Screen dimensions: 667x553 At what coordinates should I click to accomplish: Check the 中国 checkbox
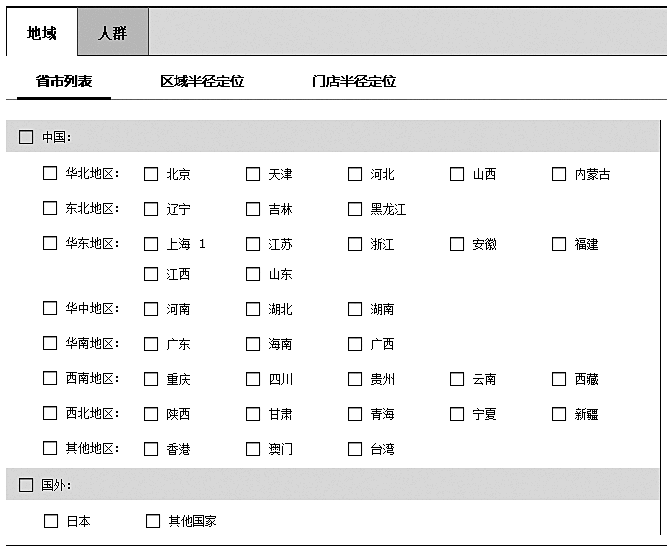[x=26, y=137]
